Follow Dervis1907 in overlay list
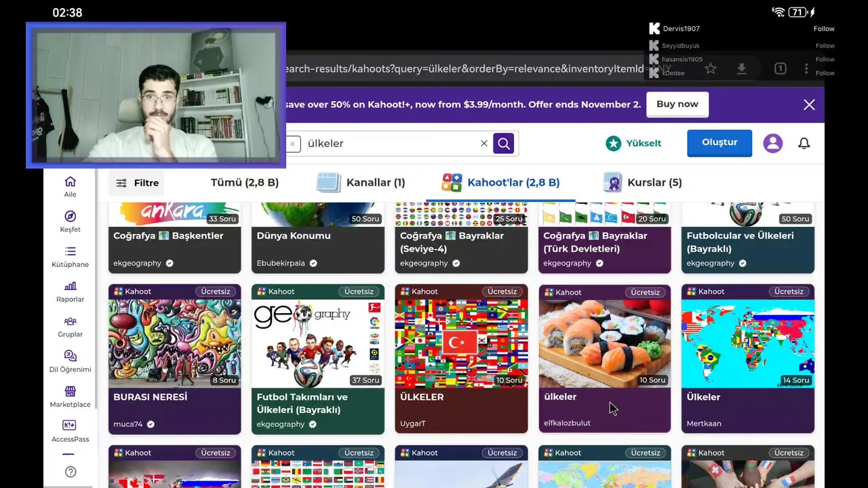The width and height of the screenshot is (868, 488). [824, 28]
